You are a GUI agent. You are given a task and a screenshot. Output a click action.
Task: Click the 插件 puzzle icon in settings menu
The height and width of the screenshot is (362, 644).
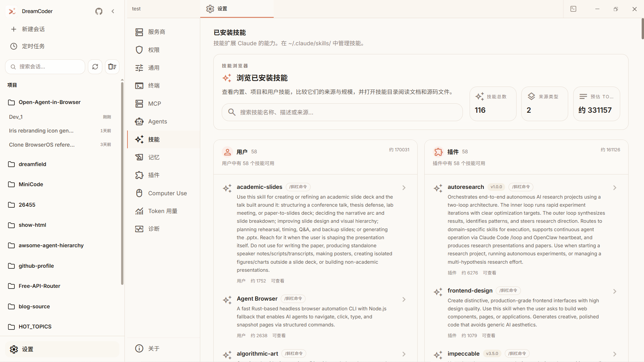point(139,175)
